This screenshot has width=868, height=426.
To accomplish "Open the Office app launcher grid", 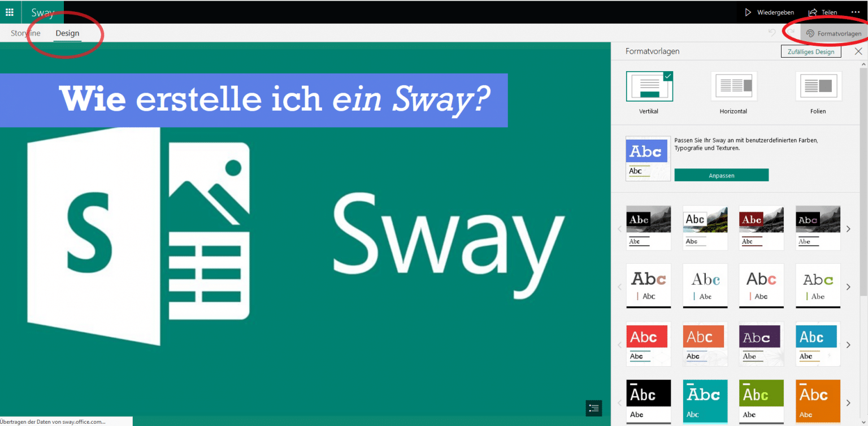I will click(x=10, y=12).
